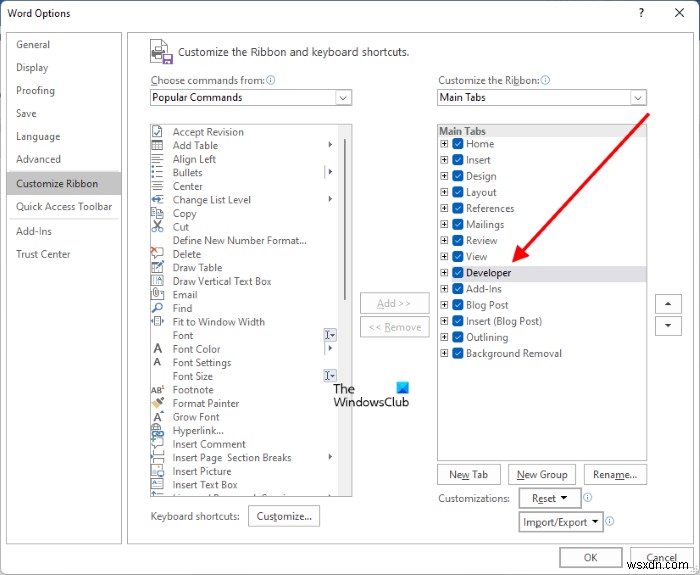This screenshot has height=575, width=700.
Task: Click the Format Painter brush icon
Action: point(157,403)
